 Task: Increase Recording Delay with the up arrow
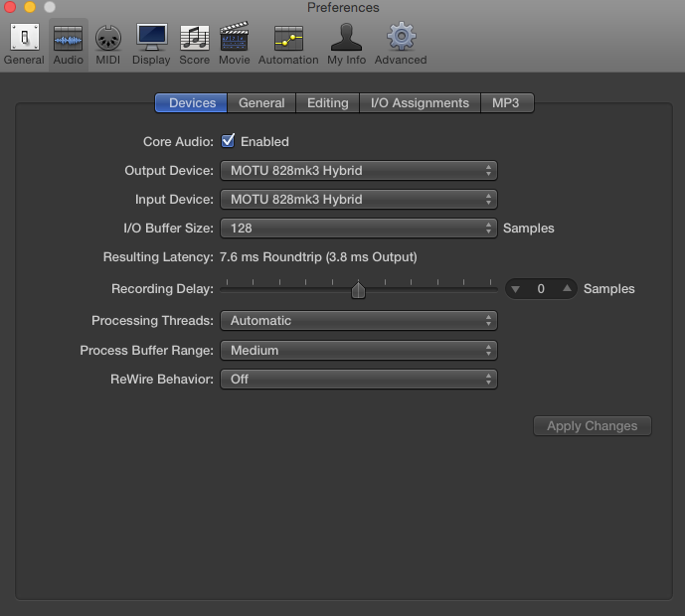(567, 289)
